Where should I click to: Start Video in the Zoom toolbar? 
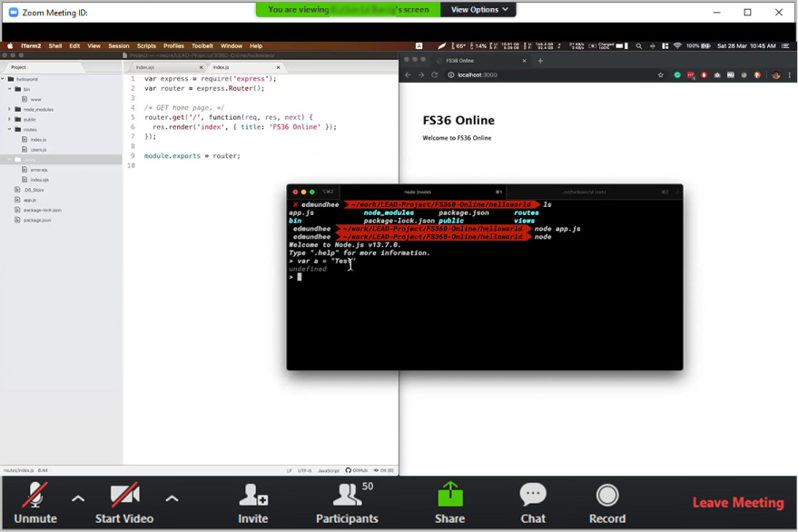(124, 503)
